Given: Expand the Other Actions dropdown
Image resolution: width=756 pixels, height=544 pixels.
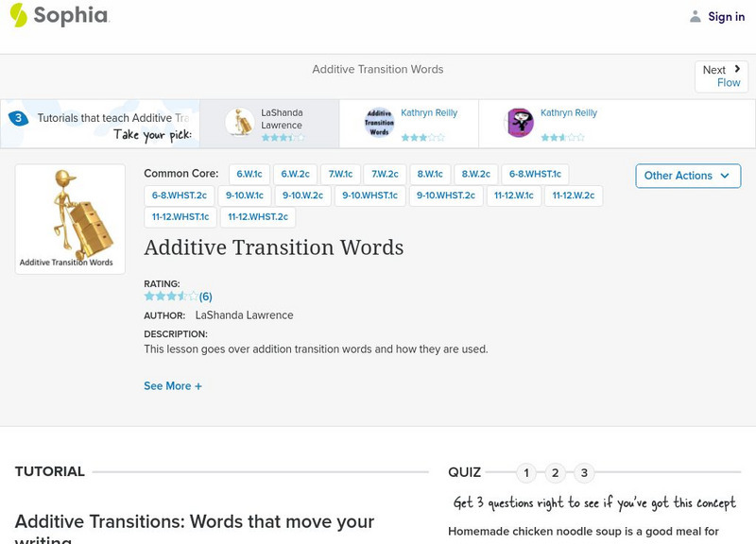Looking at the screenshot, I should [x=688, y=176].
